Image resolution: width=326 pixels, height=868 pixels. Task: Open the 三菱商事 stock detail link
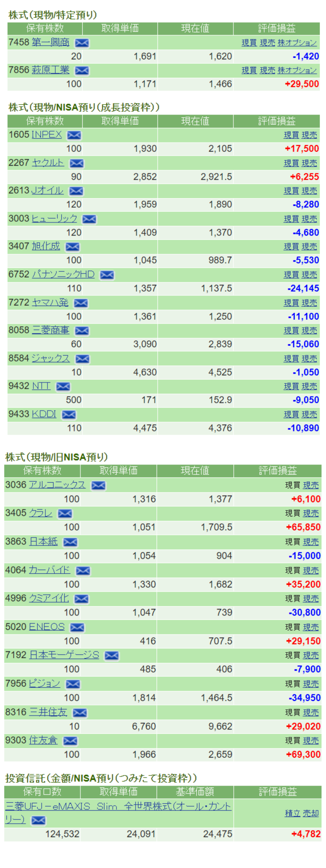(x=51, y=330)
